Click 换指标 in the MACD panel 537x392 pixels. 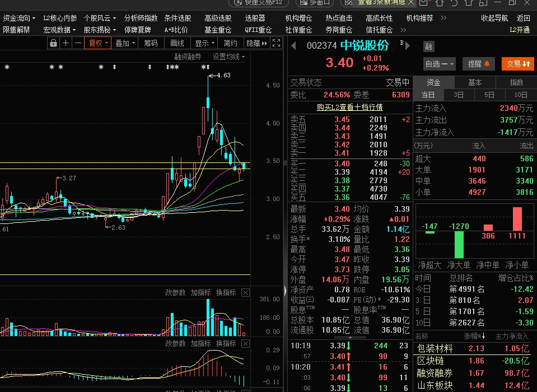[226, 344]
